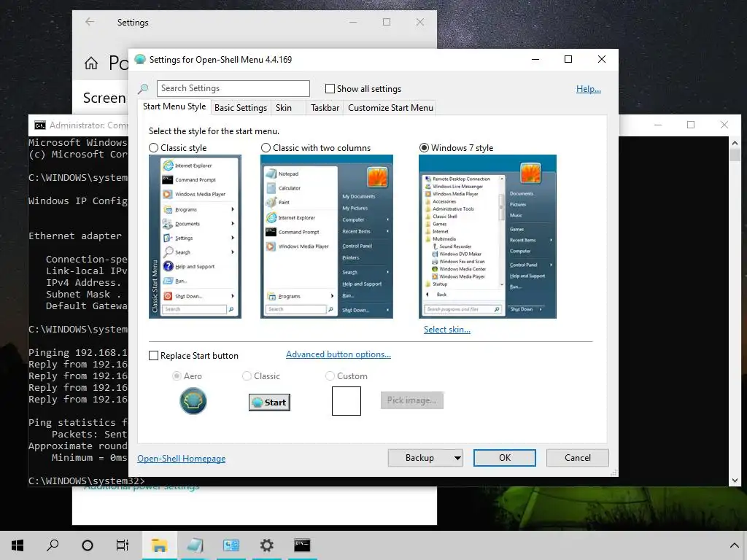The width and height of the screenshot is (747, 560).
Task: Open the Control Panel taskbar icon
Action: click(x=231, y=545)
